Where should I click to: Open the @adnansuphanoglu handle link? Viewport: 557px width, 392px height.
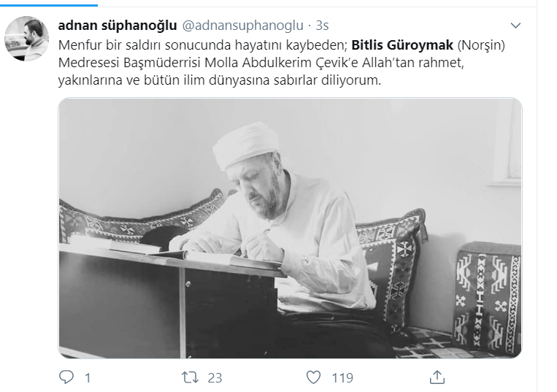[242, 26]
